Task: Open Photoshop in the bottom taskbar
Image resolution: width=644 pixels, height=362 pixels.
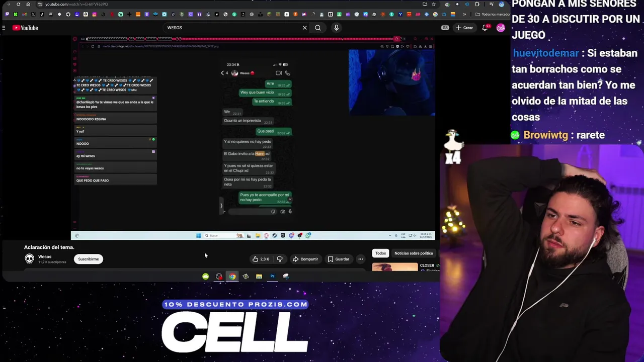Action: [x=272, y=276]
